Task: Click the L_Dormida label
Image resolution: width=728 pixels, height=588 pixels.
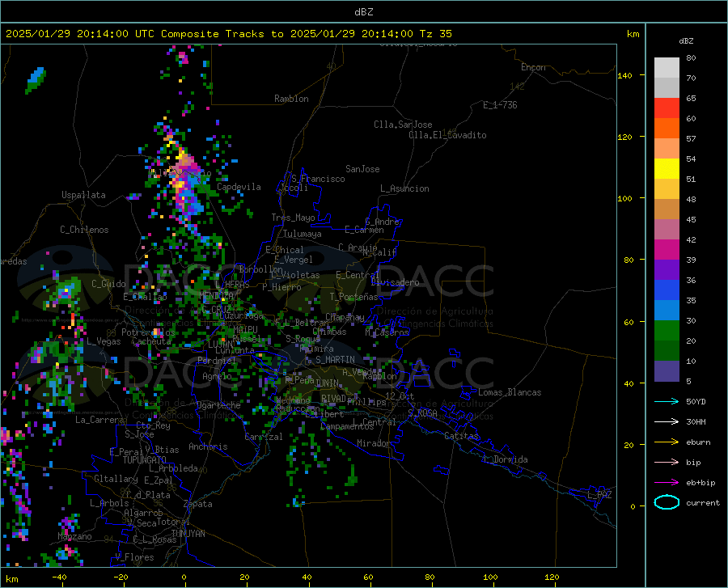Action: point(506,459)
